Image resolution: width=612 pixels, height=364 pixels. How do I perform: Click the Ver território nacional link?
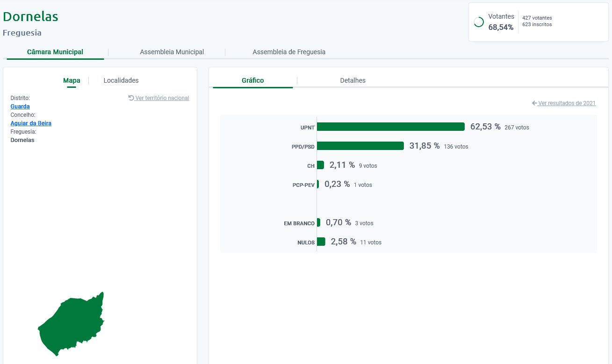[x=162, y=98]
